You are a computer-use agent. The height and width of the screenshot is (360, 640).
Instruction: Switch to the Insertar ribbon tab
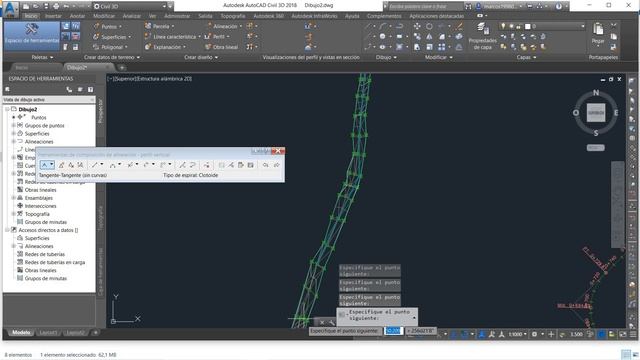click(x=53, y=16)
